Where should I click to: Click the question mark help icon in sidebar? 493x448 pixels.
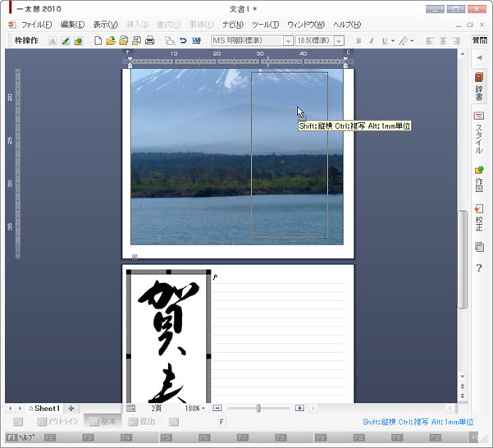click(479, 268)
